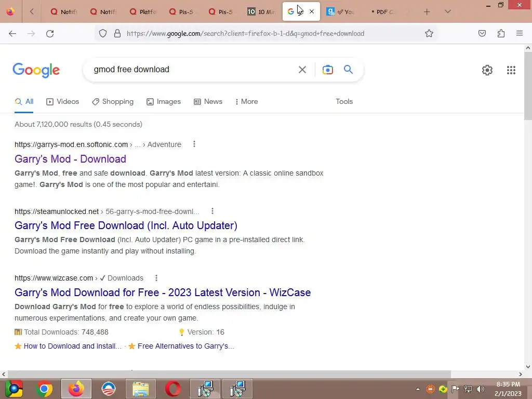This screenshot has height=399, width=532.
Task: Open Garry's Mod Free Download (Incl. Auto Updater)
Action: click(x=126, y=225)
